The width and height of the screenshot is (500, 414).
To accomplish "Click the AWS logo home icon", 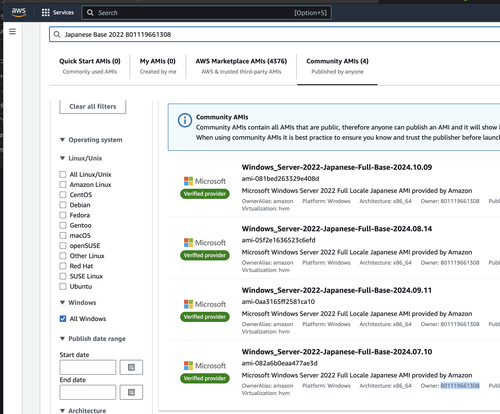I will [19, 12].
